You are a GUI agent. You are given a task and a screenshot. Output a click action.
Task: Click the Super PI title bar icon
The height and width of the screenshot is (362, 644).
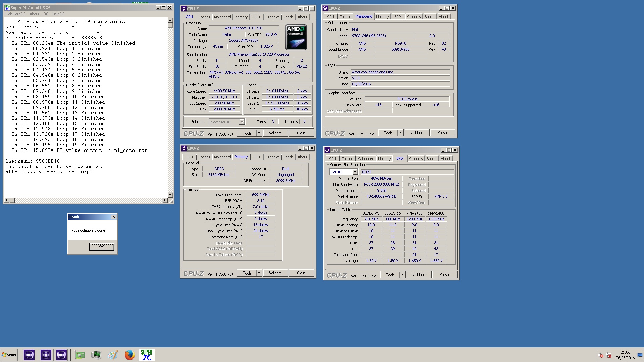coord(7,7)
